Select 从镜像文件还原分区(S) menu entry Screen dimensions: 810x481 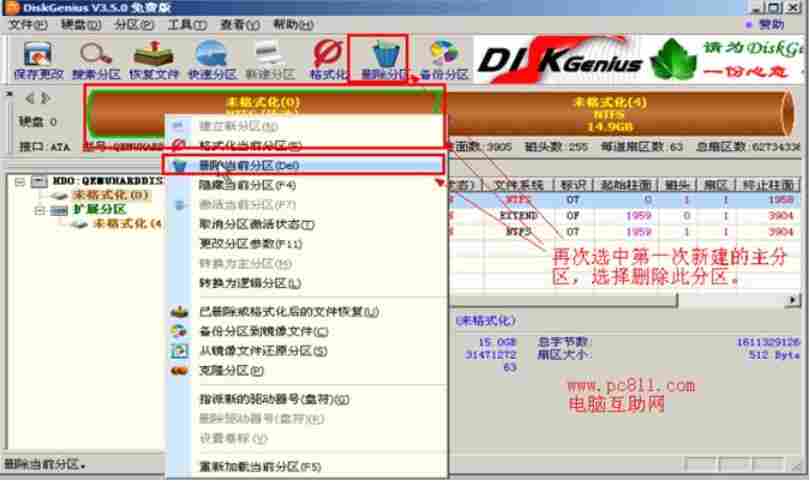[x=306, y=351]
